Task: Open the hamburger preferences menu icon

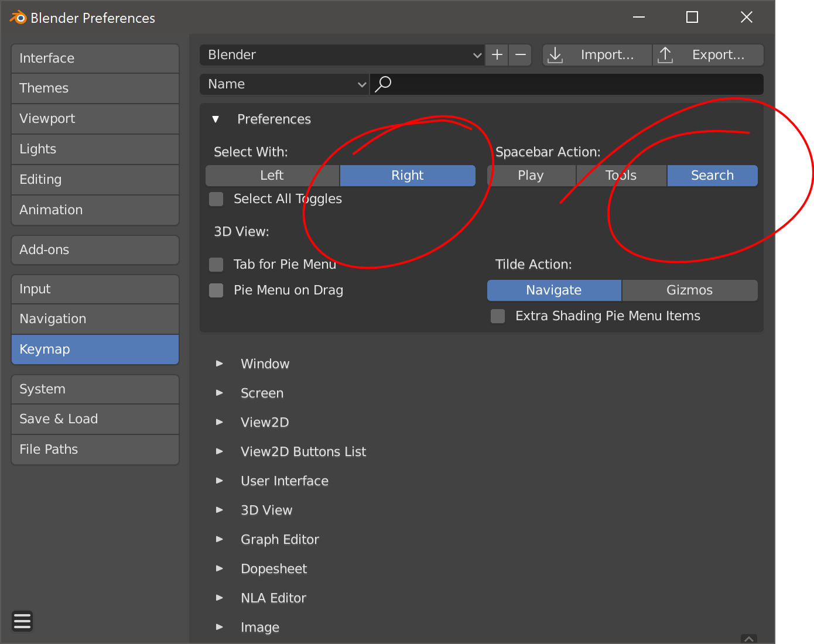Action: [x=22, y=621]
